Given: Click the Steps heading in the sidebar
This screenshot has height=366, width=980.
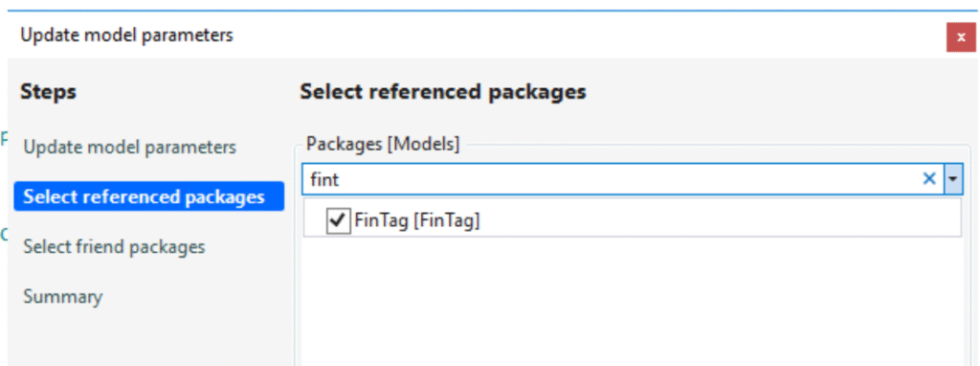Looking at the screenshot, I should tap(49, 92).
